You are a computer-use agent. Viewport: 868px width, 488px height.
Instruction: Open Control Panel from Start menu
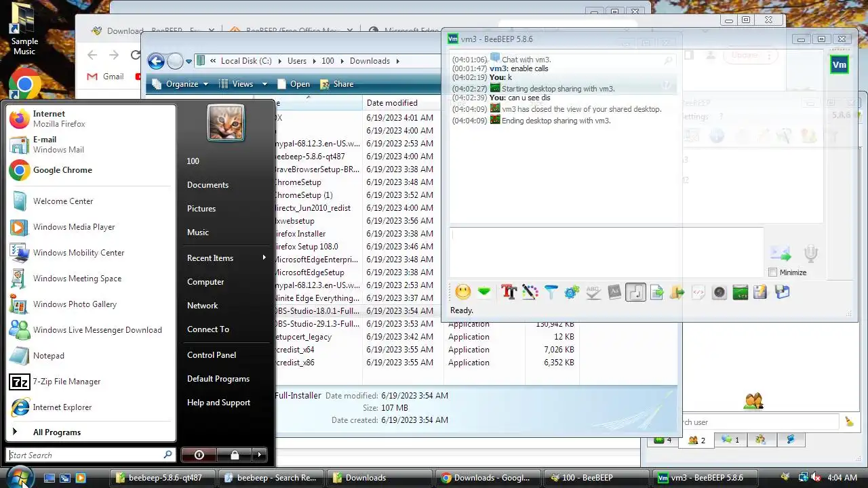click(x=226, y=355)
